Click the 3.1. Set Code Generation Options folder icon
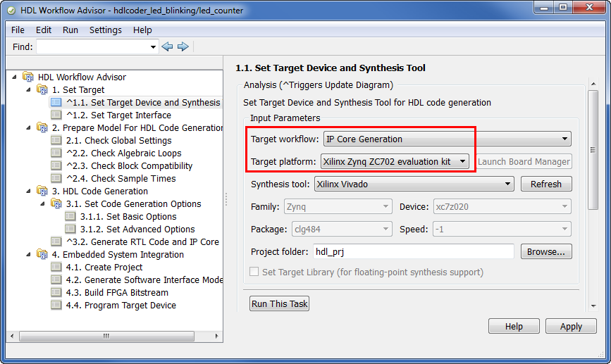Viewport: 611px width, 364px height. point(56,203)
